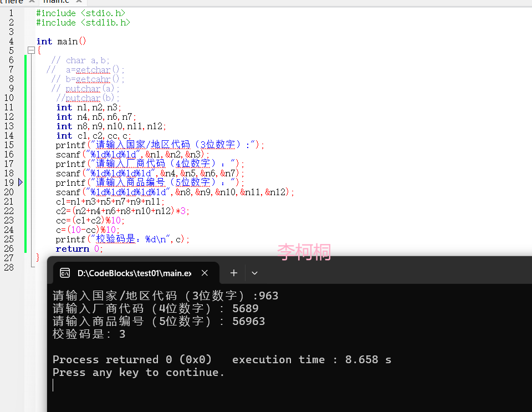Click the c1=n1+n3+n5+n7+n9+n11; line
Screen dimensions: 532x412
point(110,202)
